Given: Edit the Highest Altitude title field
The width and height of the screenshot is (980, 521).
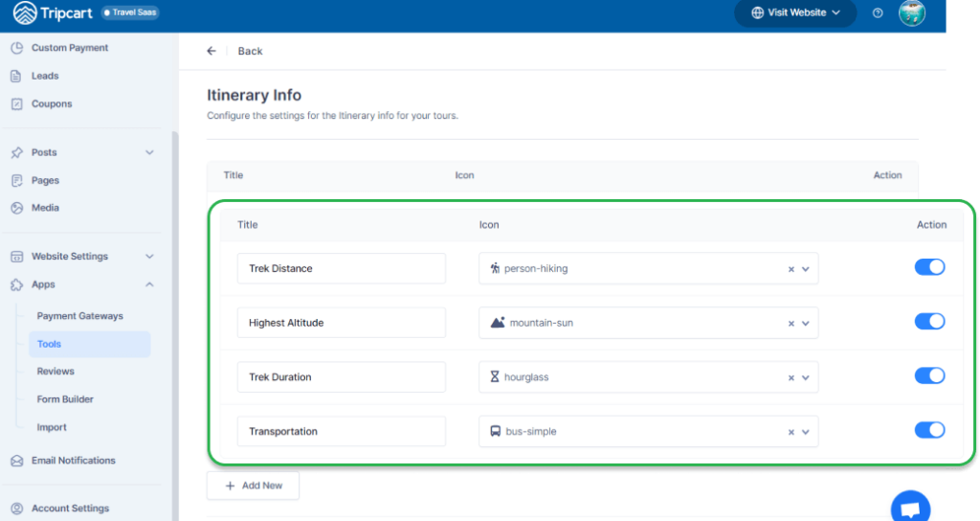Looking at the screenshot, I should coord(342,323).
